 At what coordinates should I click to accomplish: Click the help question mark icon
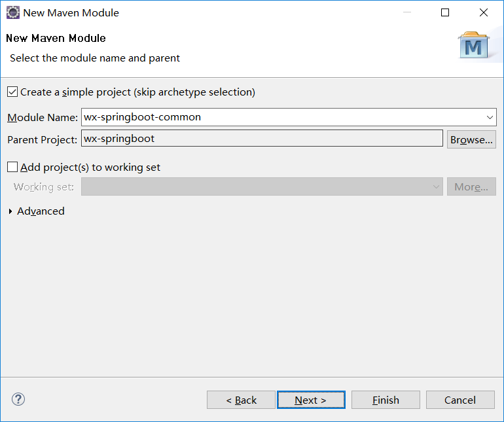[18, 400]
